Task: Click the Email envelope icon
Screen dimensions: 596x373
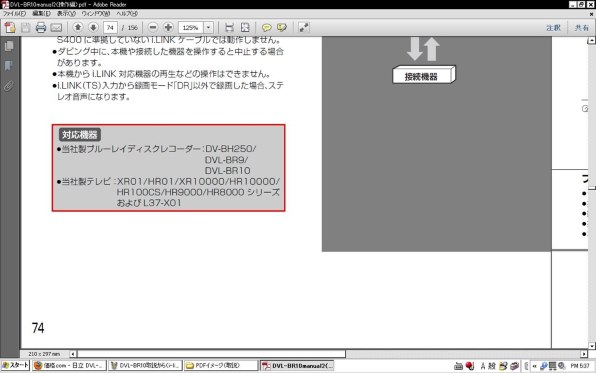Action: (x=56, y=27)
